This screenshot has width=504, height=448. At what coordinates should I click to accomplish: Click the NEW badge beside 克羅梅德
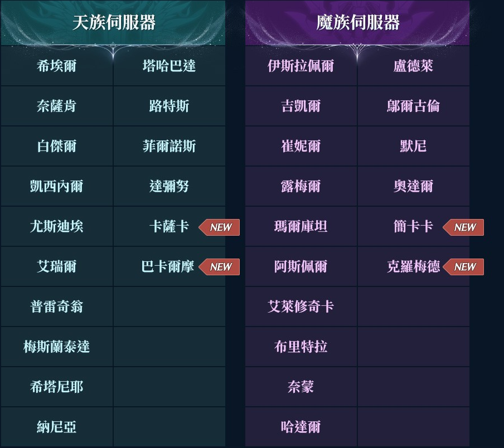(x=464, y=267)
